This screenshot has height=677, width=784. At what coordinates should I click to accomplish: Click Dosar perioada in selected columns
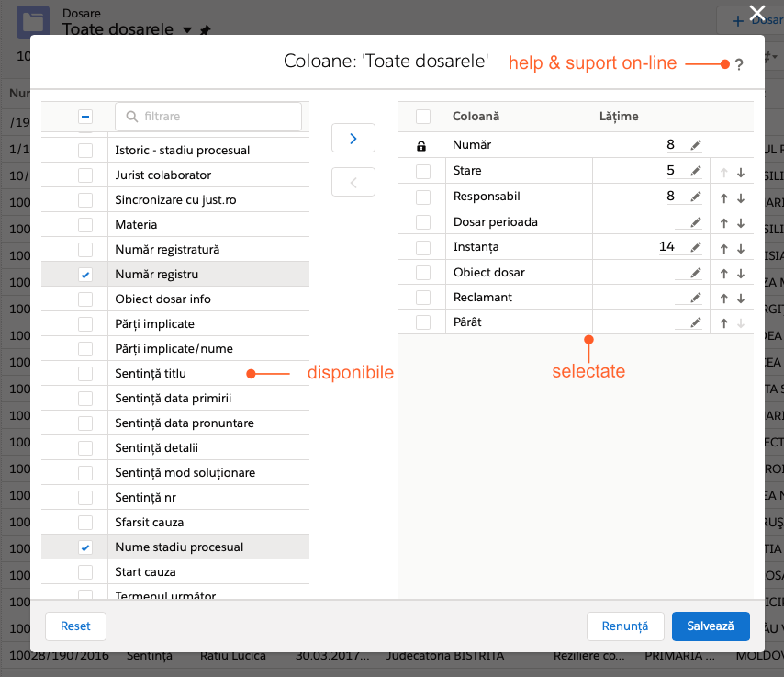click(495, 222)
